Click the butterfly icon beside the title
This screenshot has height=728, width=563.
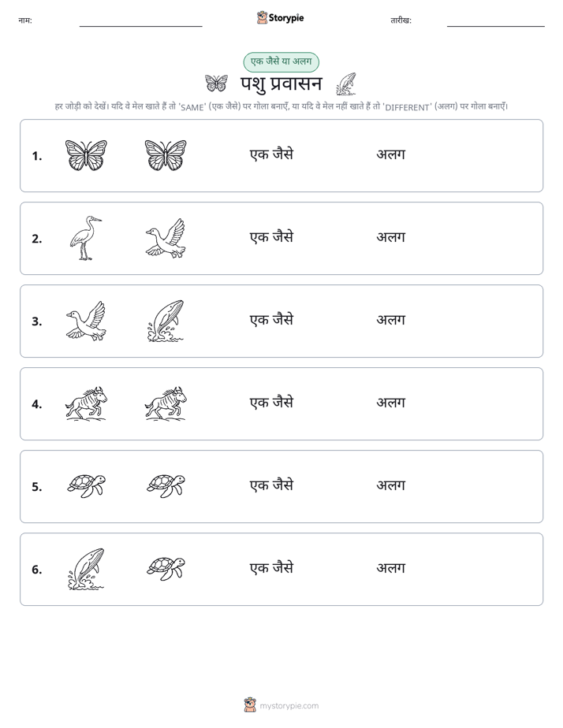(x=217, y=84)
